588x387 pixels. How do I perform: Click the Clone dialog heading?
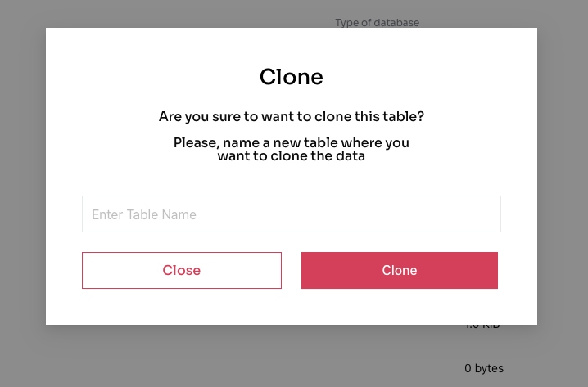pos(291,77)
